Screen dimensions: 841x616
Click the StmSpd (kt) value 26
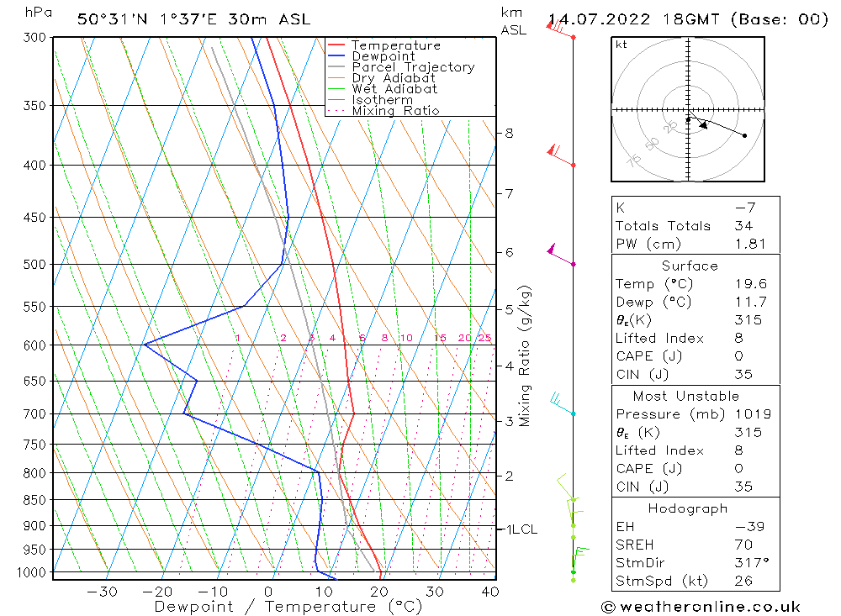pyautogui.click(x=743, y=581)
